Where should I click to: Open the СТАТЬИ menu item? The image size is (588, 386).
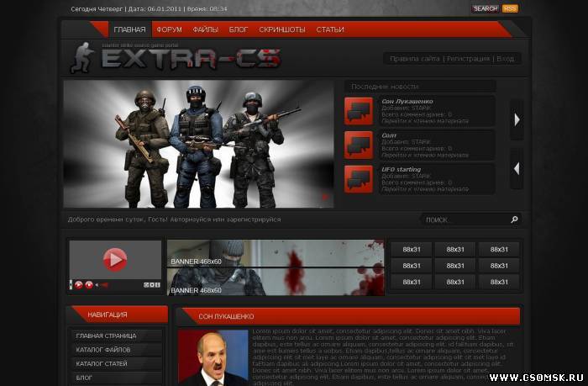330,29
